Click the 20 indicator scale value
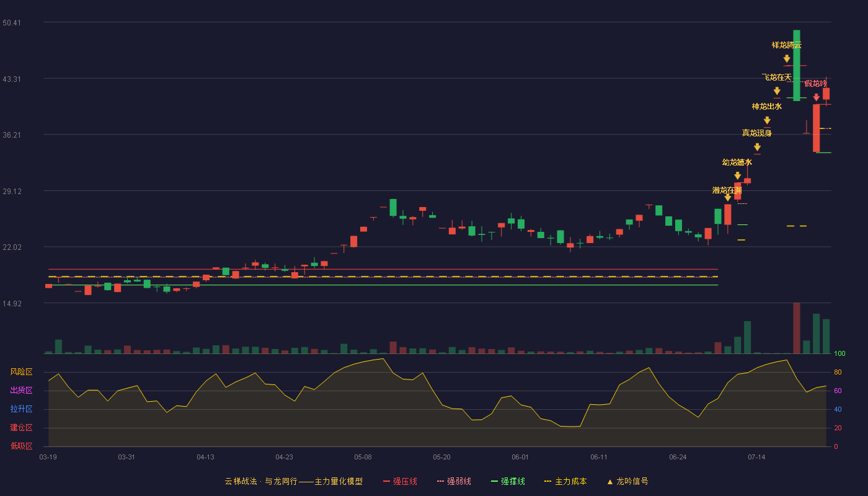Viewport: 868px width, 496px height. (x=838, y=428)
